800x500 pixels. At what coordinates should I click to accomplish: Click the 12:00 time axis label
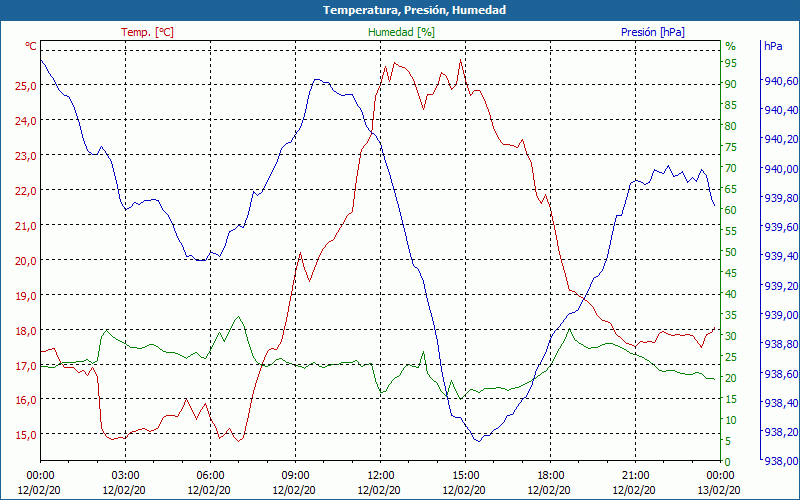coord(381,476)
